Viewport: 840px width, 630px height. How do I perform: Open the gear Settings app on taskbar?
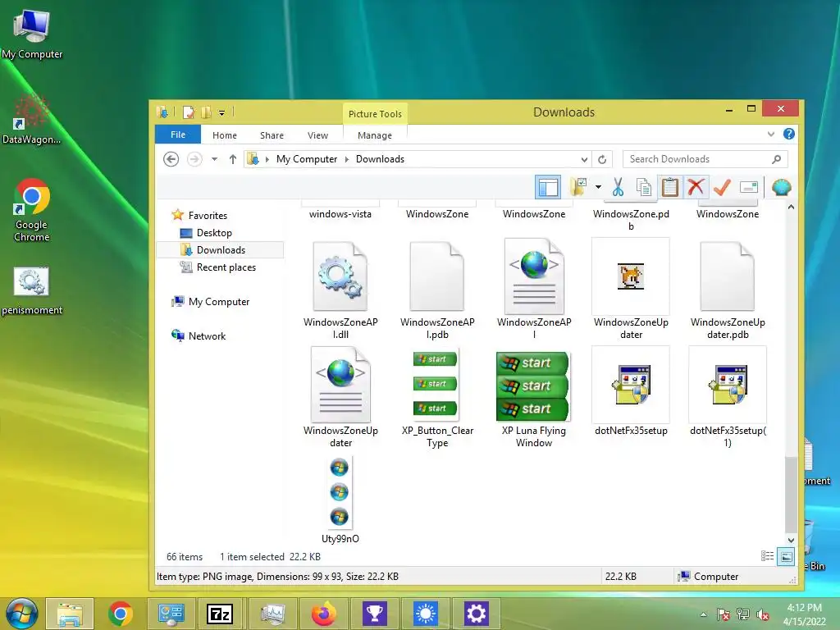[476, 614]
